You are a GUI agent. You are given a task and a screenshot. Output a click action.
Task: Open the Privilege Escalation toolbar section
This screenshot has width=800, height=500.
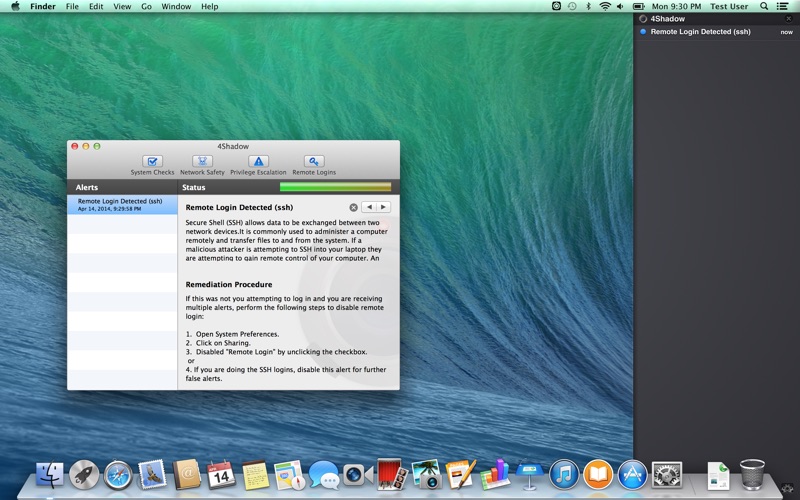(258, 165)
